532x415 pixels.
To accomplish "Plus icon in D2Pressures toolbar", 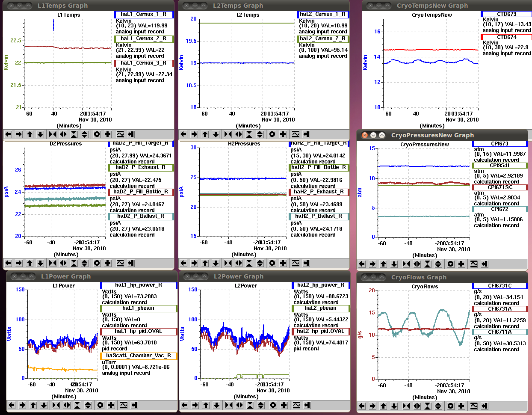I will point(108,263).
